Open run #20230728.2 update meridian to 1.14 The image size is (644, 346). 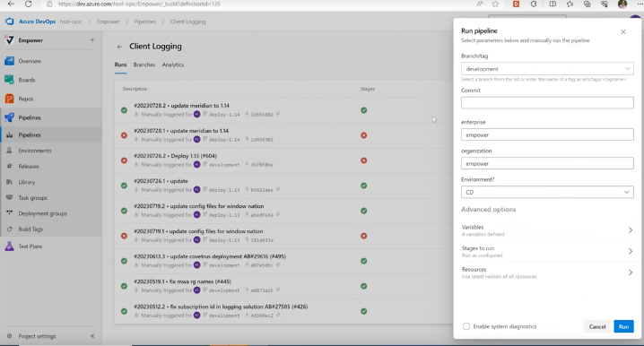coord(181,106)
